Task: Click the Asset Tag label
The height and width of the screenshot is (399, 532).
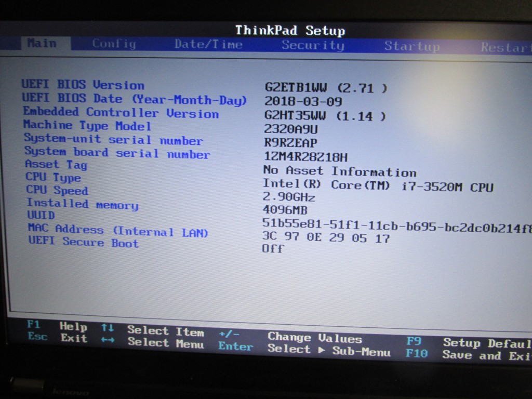Action: 56,165
